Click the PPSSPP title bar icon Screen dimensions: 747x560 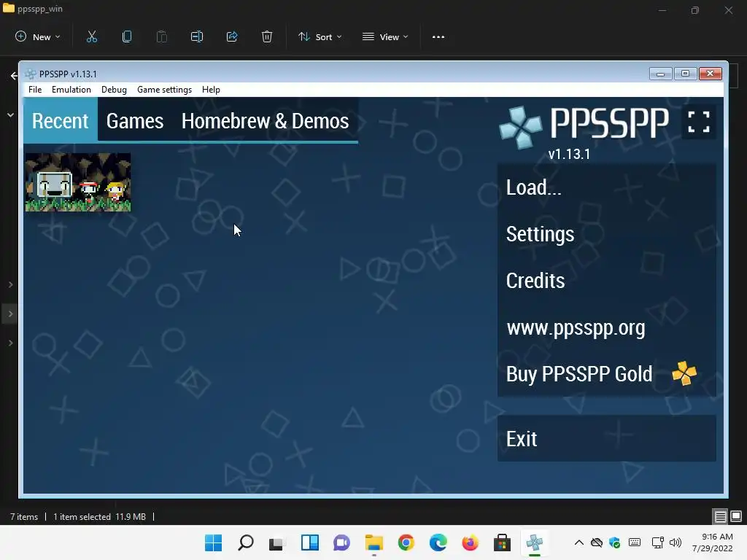[x=31, y=74]
